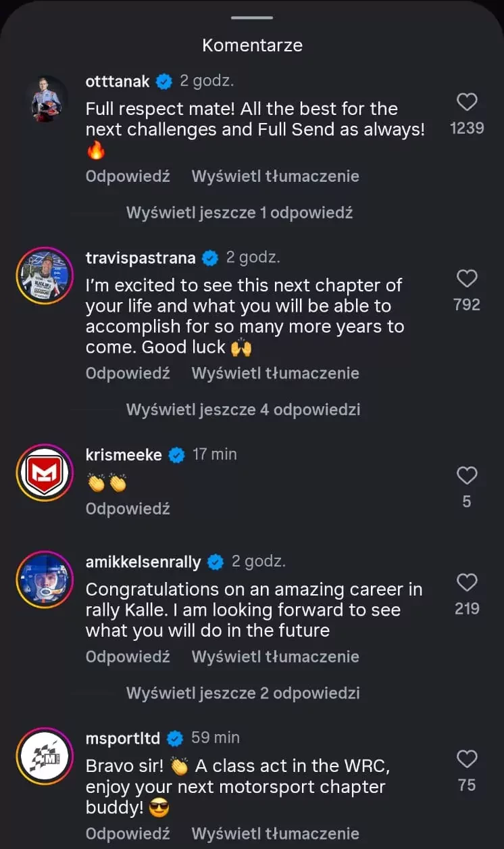Viewport: 504px width, 849px height.
Task: Show 4 more replies under travispastrana
Action: 243,409
